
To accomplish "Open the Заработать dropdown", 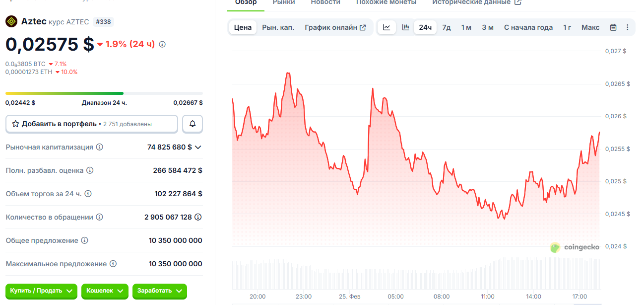I will point(160,291).
